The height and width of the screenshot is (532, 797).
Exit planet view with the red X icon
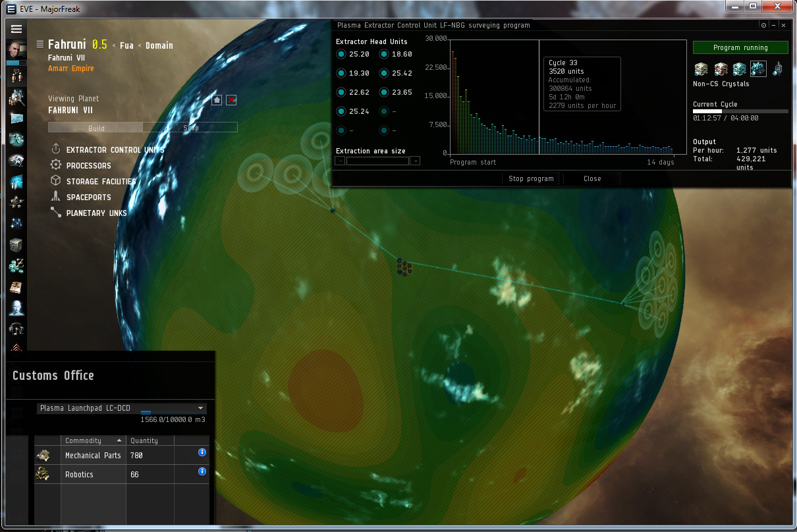point(231,99)
